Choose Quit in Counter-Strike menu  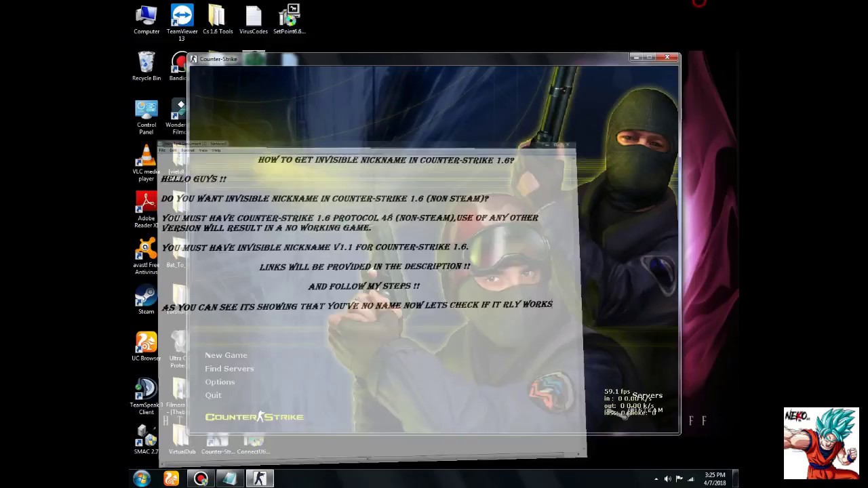[x=213, y=395]
